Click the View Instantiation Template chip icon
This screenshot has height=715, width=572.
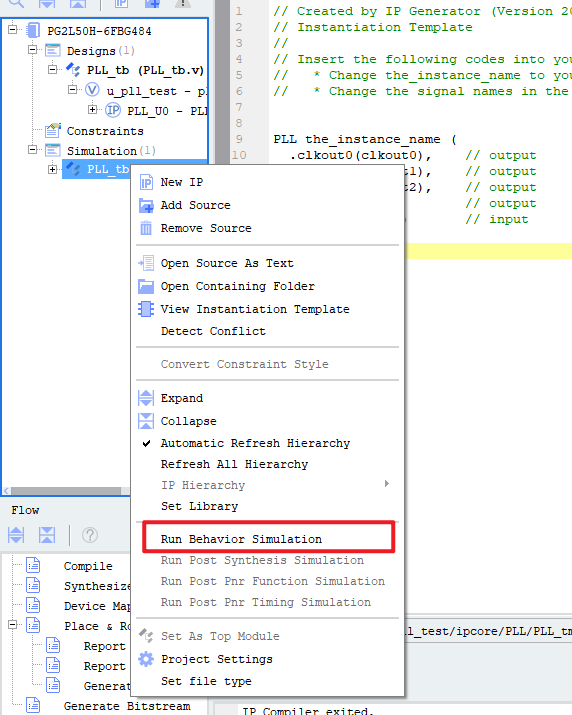click(146, 309)
